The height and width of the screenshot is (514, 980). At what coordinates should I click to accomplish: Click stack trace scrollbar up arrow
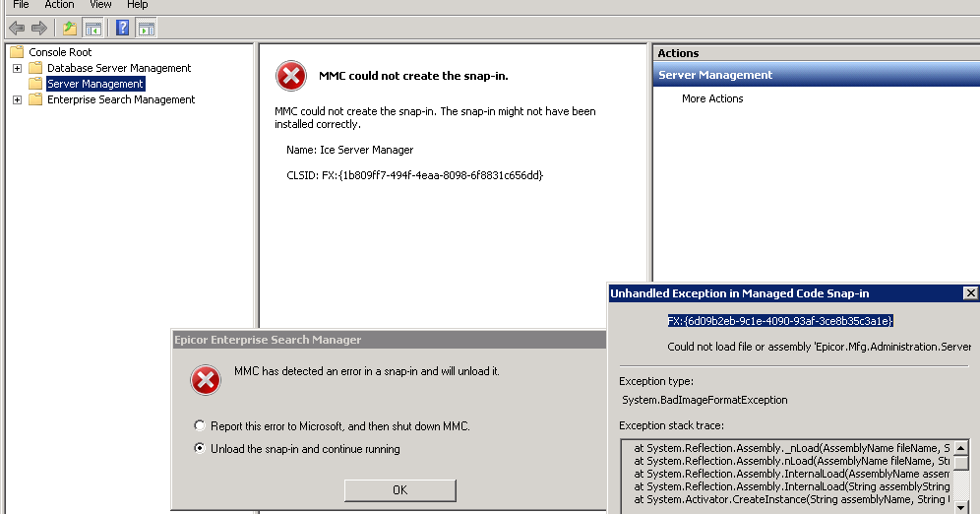pos(961,448)
